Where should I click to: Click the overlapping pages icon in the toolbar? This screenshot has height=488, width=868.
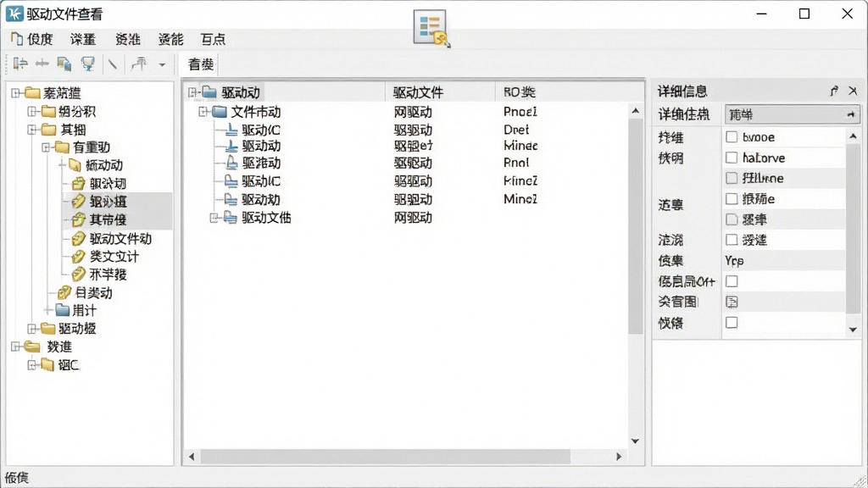[64, 64]
